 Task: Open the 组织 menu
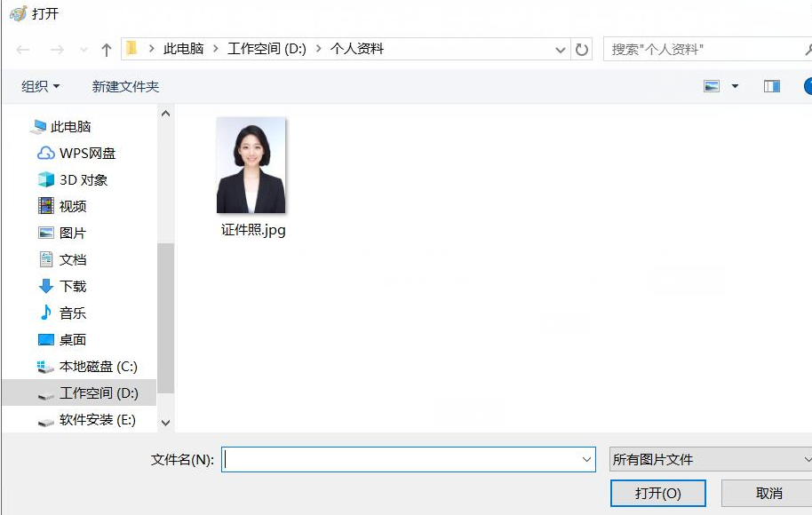pyautogui.click(x=38, y=85)
